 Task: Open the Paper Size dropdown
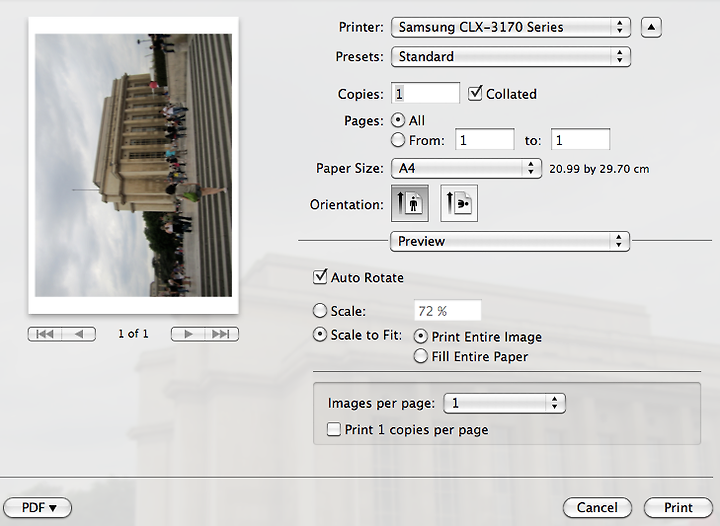click(466, 168)
